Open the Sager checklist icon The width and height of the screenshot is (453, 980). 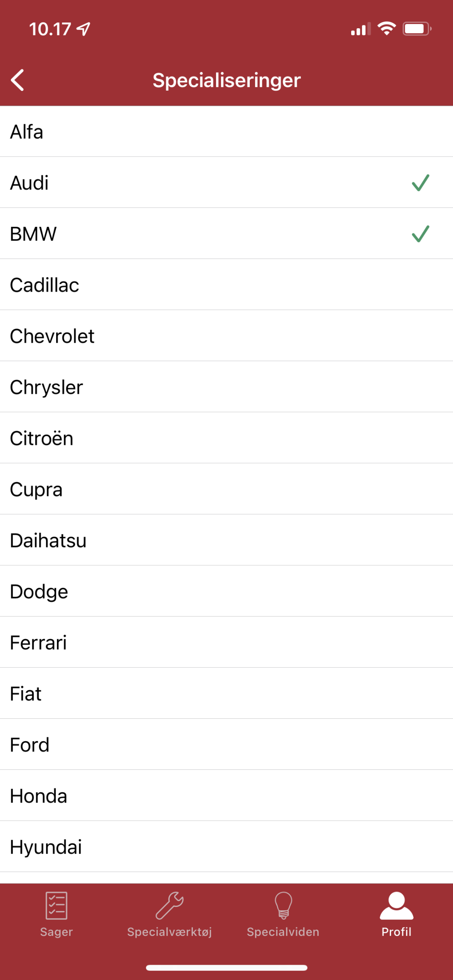point(57,906)
